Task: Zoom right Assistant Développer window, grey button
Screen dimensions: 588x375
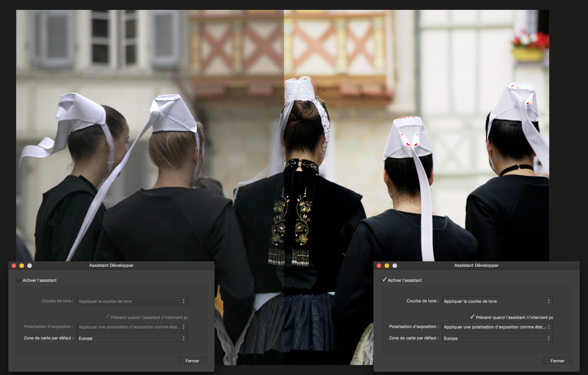Action: (395, 266)
